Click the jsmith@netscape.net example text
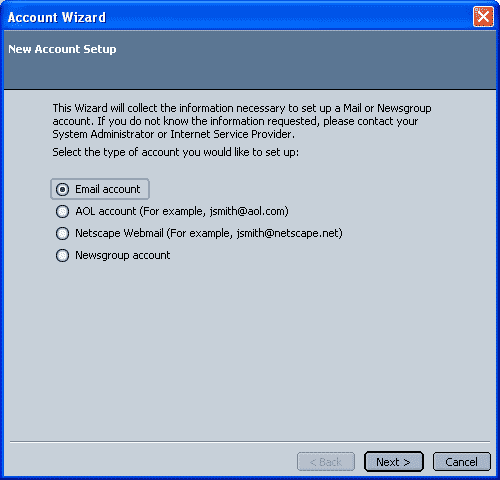The image size is (500, 480). (288, 233)
